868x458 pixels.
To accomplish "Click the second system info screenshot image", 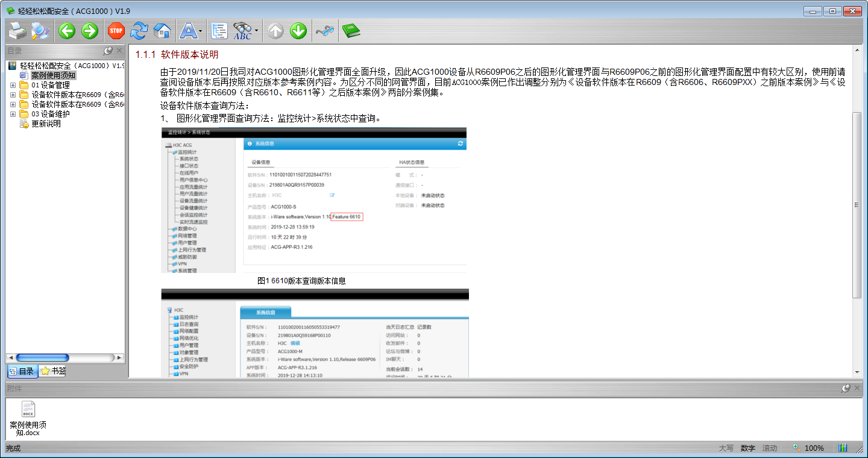I will 315,333.
